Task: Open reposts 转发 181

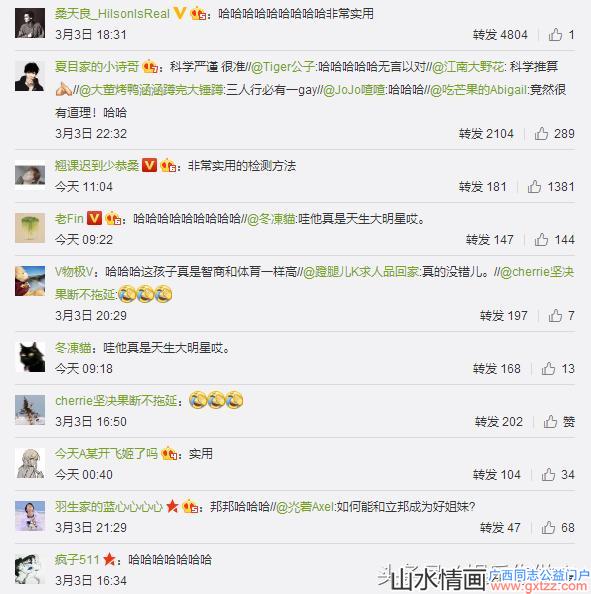Action: click(x=483, y=186)
